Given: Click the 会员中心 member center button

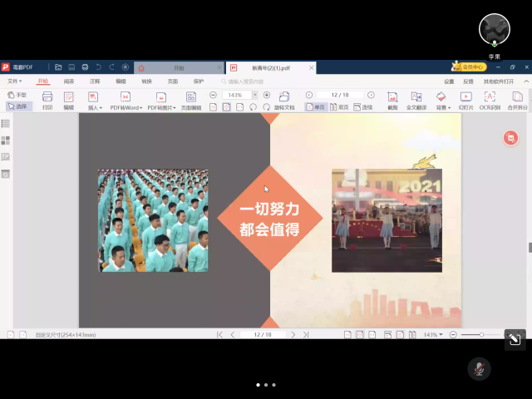Looking at the screenshot, I should (x=469, y=66).
